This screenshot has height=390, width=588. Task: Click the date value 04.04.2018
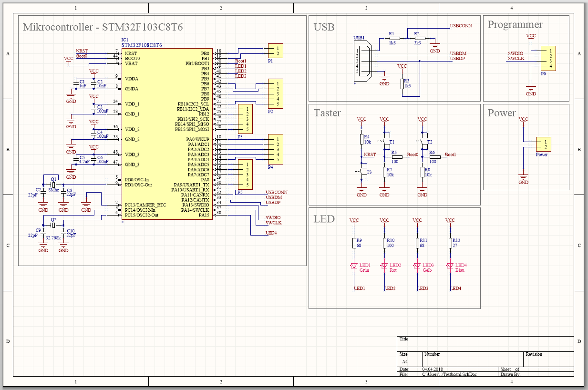[x=433, y=369]
